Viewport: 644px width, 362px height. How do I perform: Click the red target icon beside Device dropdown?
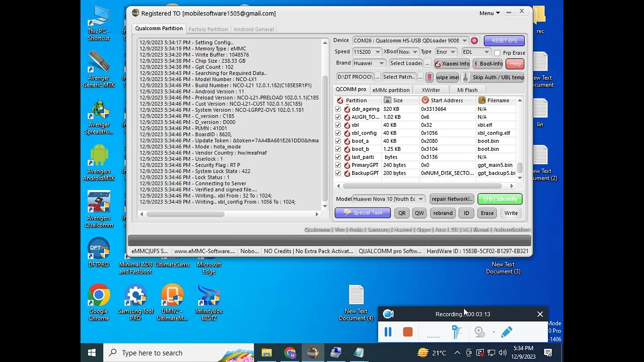coord(474,41)
